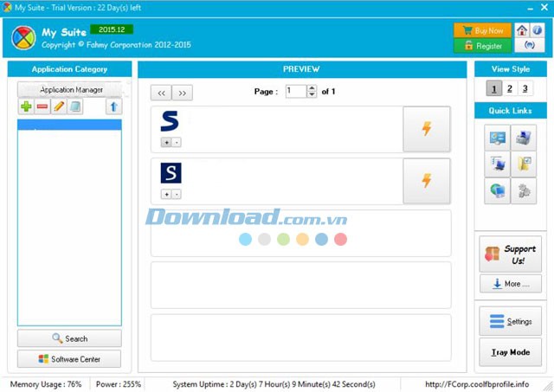Click the gears icon in Quick Links
The image size is (554, 392).
[x=523, y=191]
